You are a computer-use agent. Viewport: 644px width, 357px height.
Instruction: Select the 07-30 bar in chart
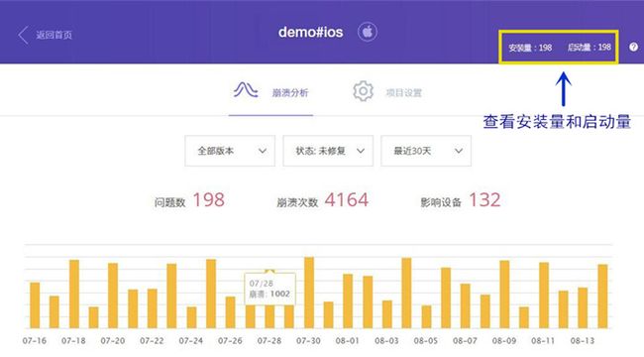coord(309,293)
